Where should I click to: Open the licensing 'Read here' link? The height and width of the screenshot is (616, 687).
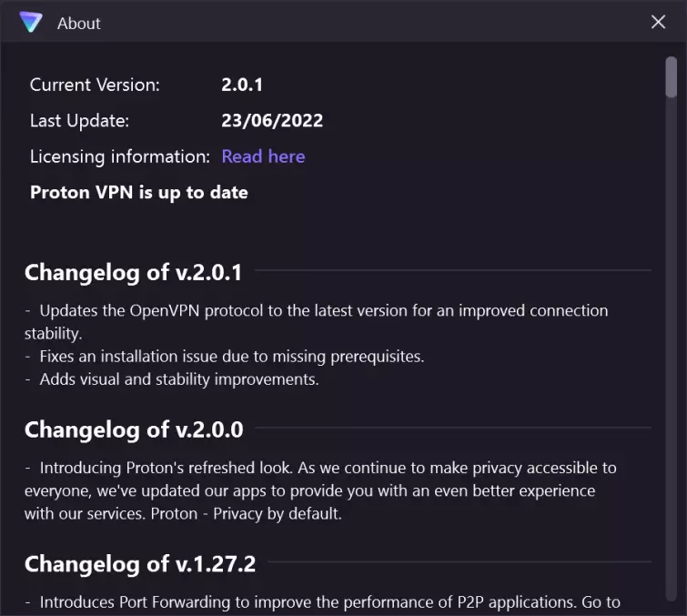click(x=263, y=157)
